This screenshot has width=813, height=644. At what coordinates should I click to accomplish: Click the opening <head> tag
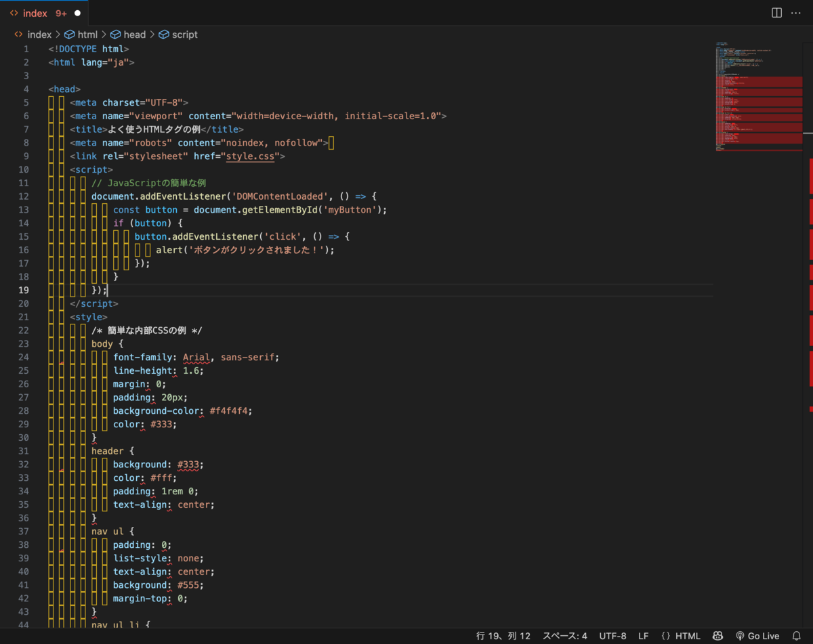click(64, 89)
